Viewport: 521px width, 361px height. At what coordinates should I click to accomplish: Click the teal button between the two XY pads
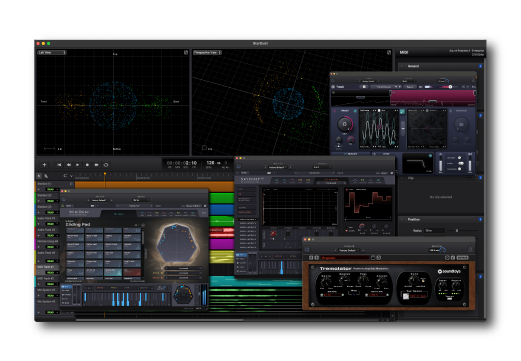[402, 112]
